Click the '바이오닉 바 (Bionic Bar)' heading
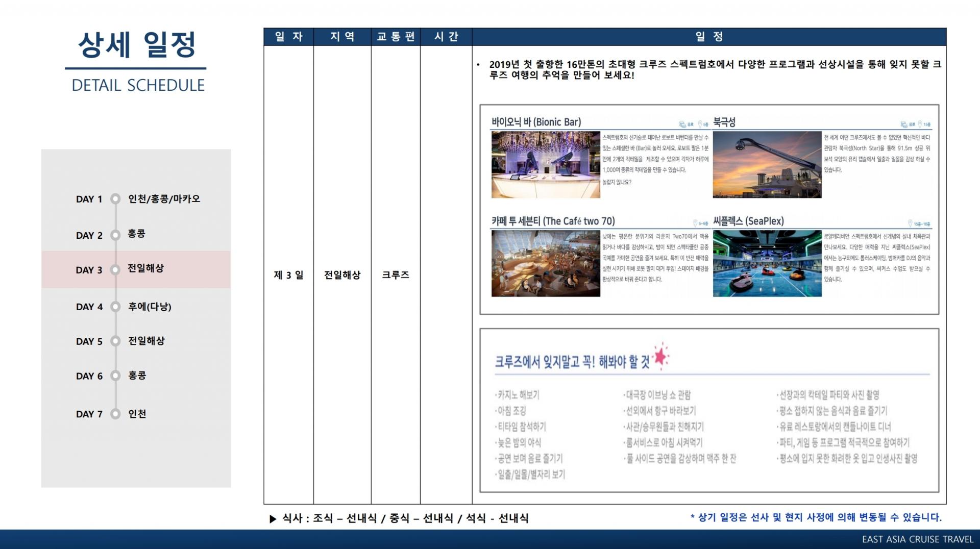The width and height of the screenshot is (980, 549). tap(536, 122)
